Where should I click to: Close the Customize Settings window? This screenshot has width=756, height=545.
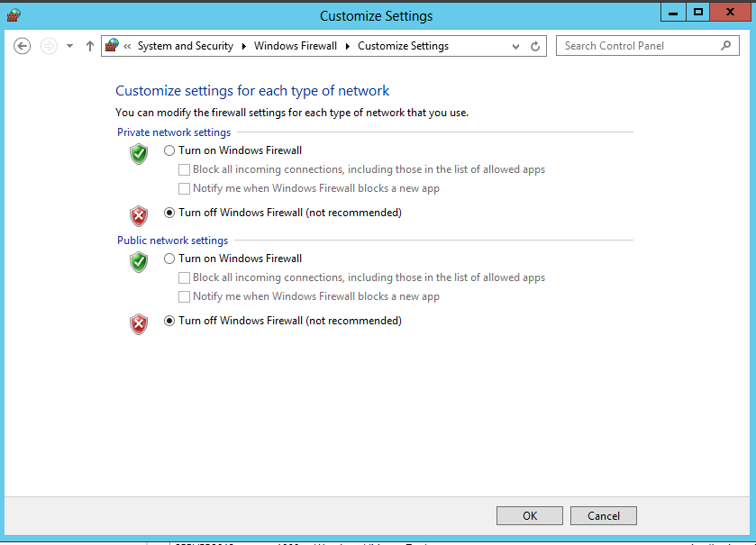click(730, 13)
